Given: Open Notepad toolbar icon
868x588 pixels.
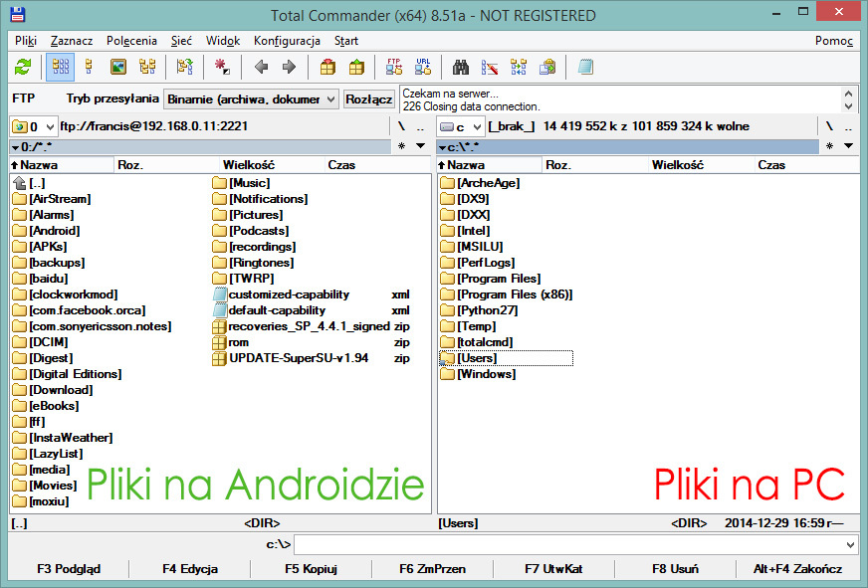Looking at the screenshot, I should (x=585, y=67).
